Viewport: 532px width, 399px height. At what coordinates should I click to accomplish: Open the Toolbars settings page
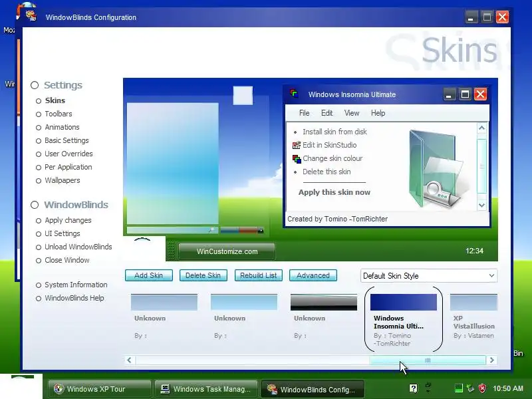point(58,114)
